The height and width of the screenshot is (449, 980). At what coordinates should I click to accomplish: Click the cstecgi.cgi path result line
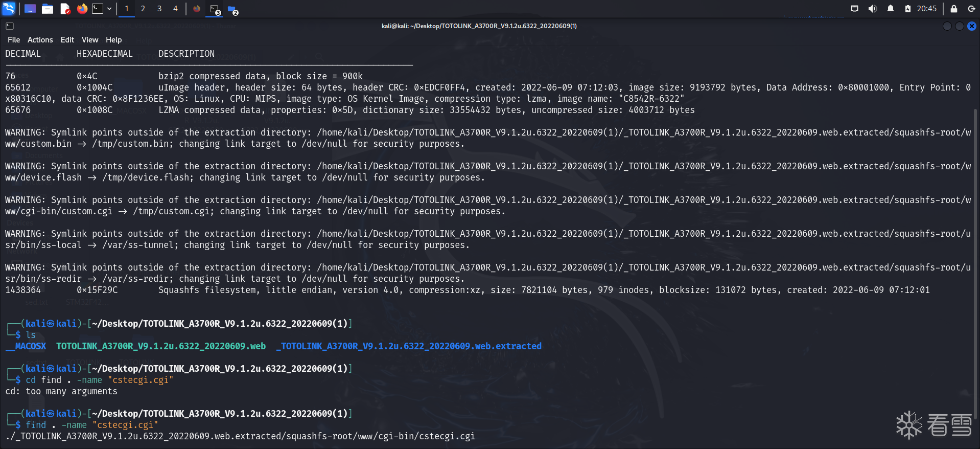240,436
